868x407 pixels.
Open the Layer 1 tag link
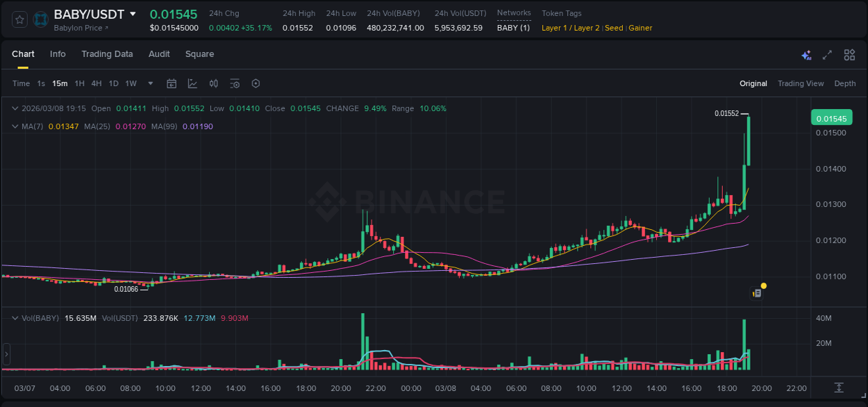pos(556,28)
